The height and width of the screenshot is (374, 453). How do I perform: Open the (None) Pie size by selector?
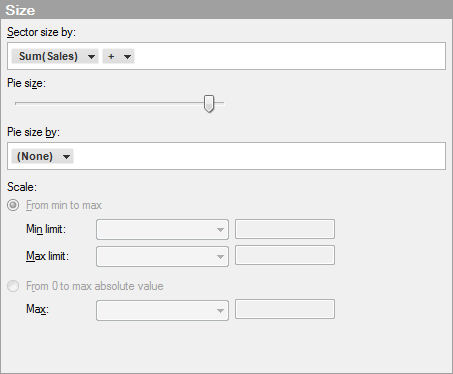pos(42,156)
